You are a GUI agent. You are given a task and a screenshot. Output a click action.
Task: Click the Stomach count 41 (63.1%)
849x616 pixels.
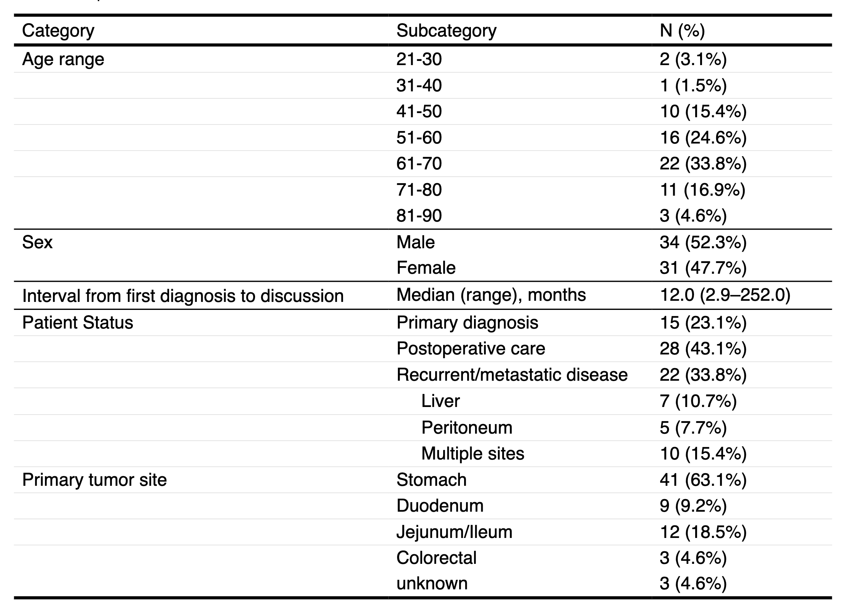[703, 480]
